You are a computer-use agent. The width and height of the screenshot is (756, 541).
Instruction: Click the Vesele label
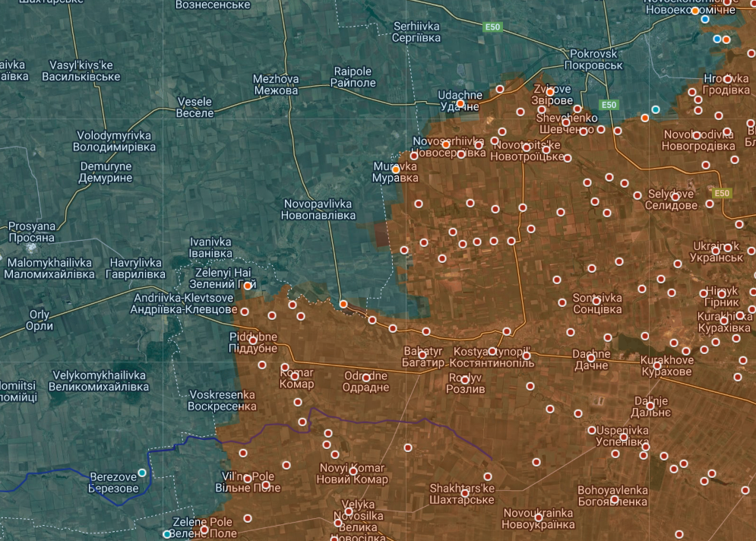point(195,108)
